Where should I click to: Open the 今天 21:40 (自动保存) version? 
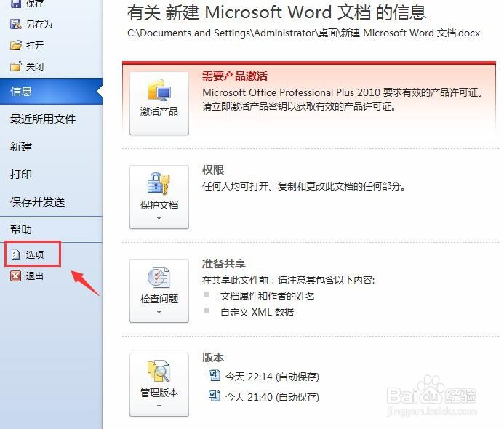pyautogui.click(x=272, y=397)
